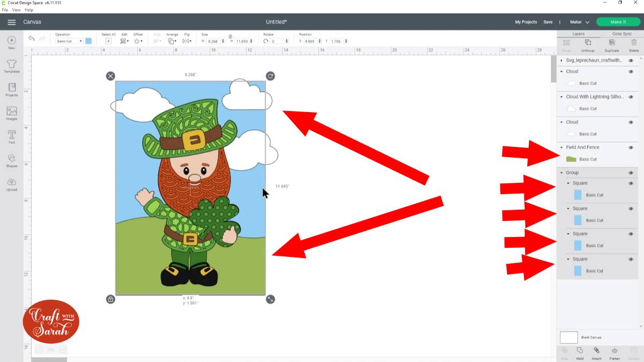644x362 pixels.
Task: Create a new project with New
Action: click(11, 42)
